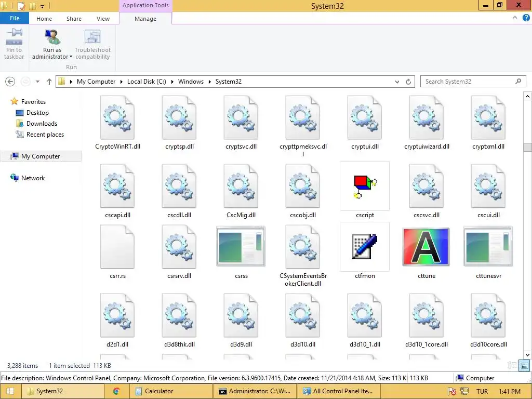Click the cscsvc.dll file icon

point(427,186)
